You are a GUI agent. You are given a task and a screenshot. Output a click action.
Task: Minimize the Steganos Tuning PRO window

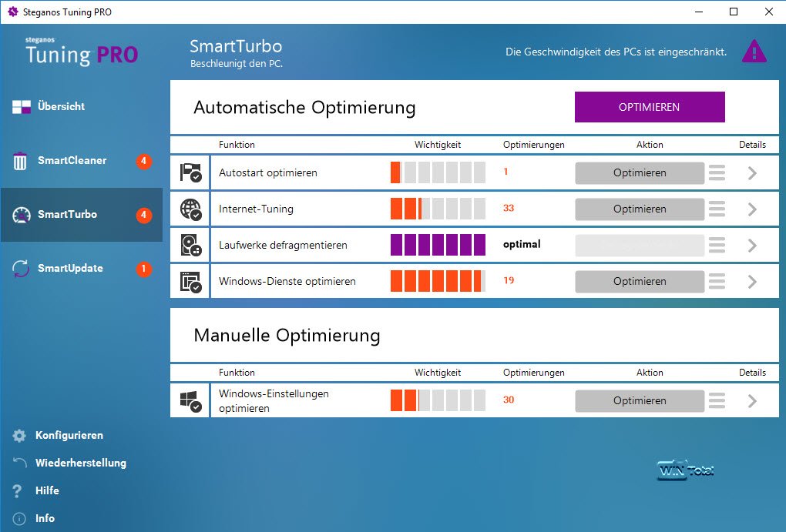(699, 12)
